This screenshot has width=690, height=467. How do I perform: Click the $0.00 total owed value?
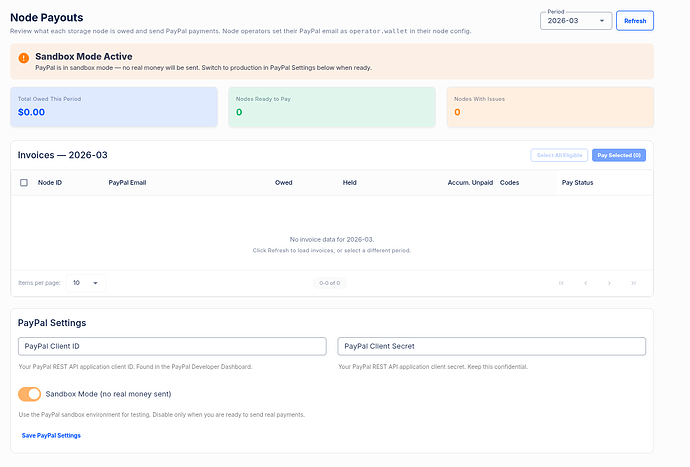31,112
